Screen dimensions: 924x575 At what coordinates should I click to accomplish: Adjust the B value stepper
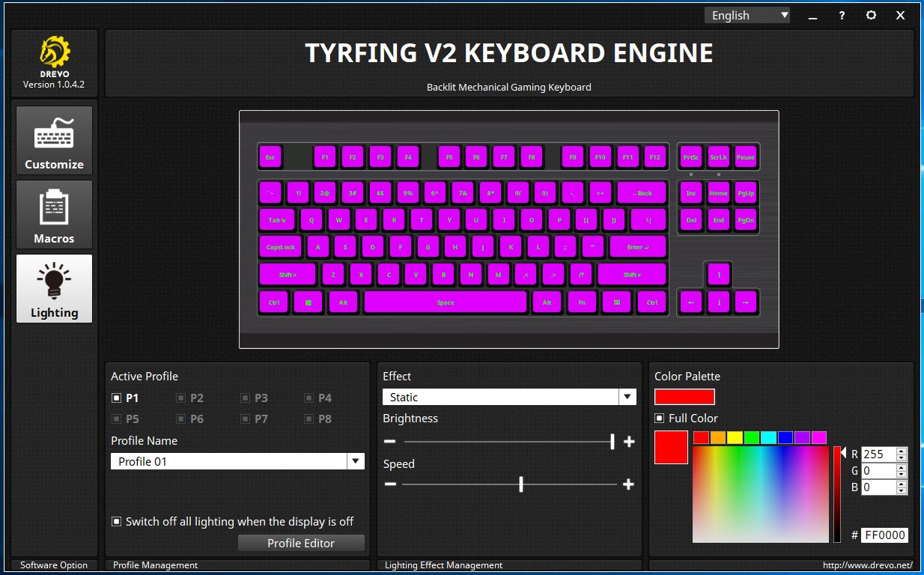point(902,487)
